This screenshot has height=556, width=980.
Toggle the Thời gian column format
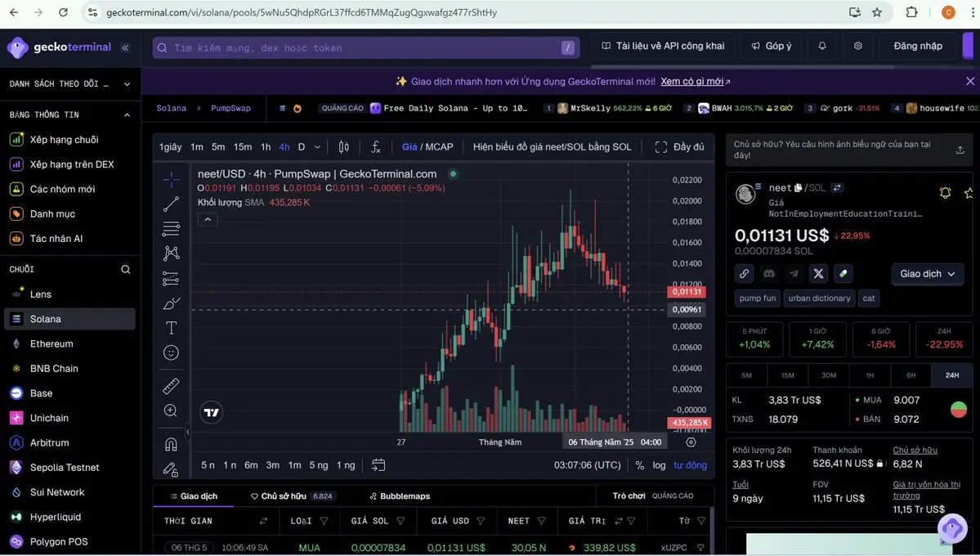[x=264, y=521]
